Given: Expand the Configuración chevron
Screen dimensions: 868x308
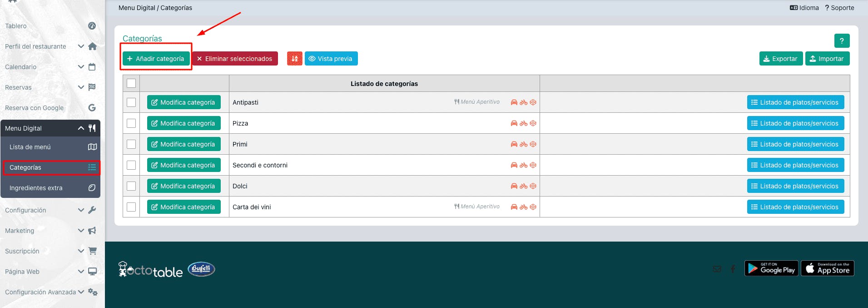Looking at the screenshot, I should pos(81,210).
